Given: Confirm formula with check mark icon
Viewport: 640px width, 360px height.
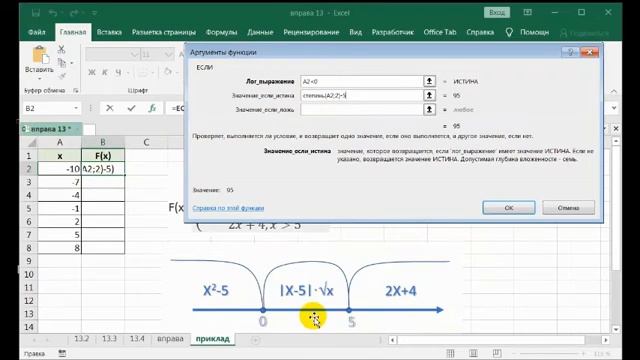Looking at the screenshot, I should tap(131, 108).
